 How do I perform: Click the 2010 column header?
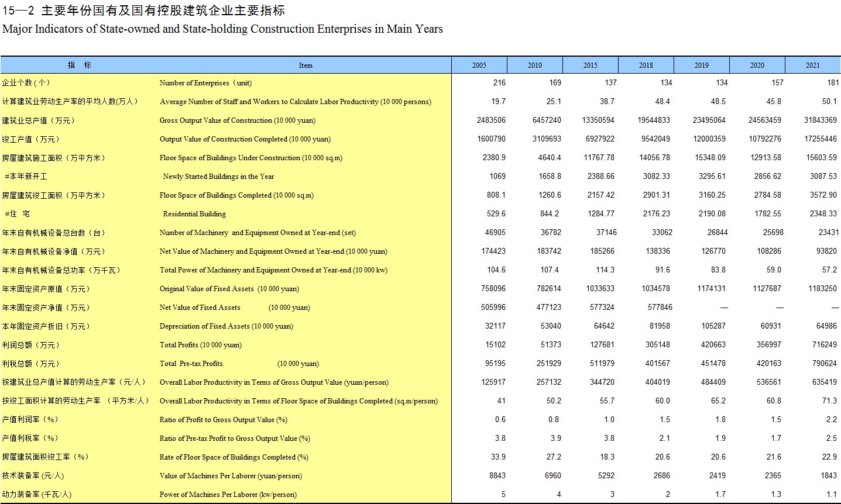point(535,65)
